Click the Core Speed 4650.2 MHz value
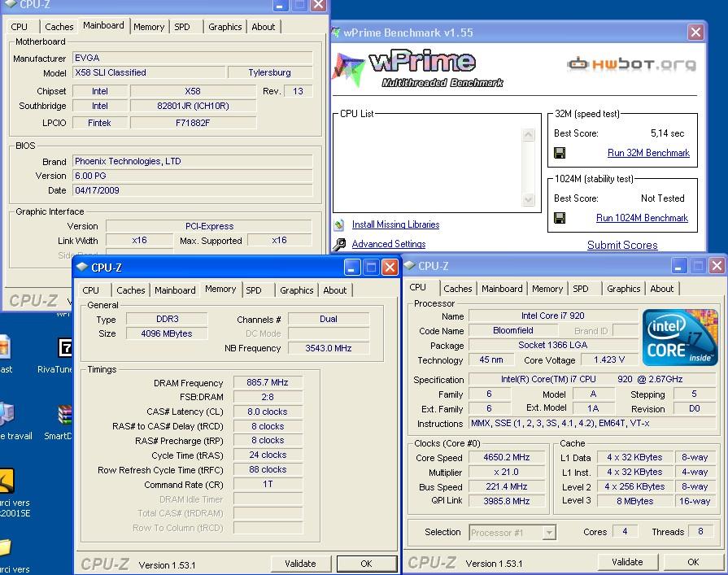728x575 pixels. [507, 457]
